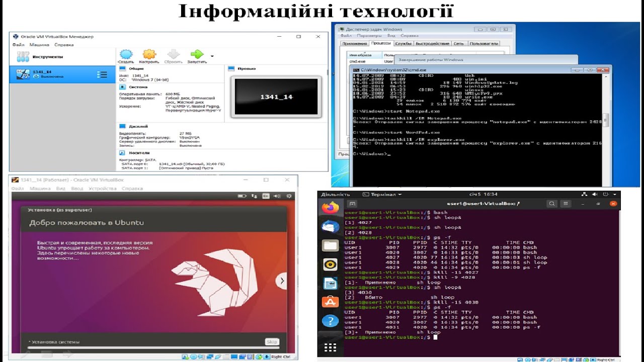Image resolution: width=644 pixels, height=362 pixels.
Task: Click the Носители section header icon
Action: coord(122,152)
